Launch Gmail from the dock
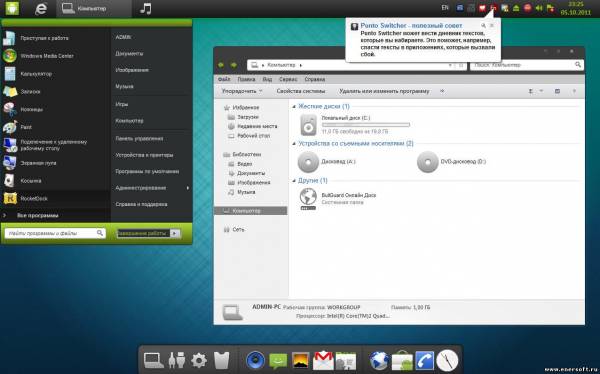 [x=323, y=360]
